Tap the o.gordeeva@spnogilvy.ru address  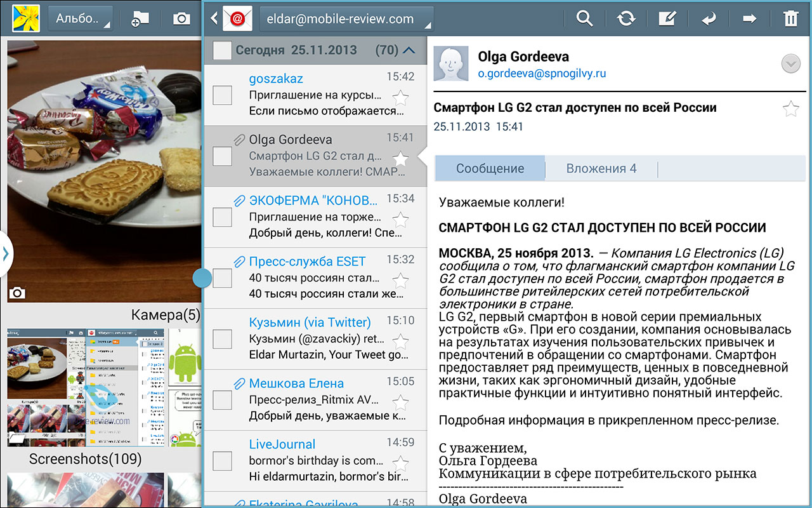[542, 74]
